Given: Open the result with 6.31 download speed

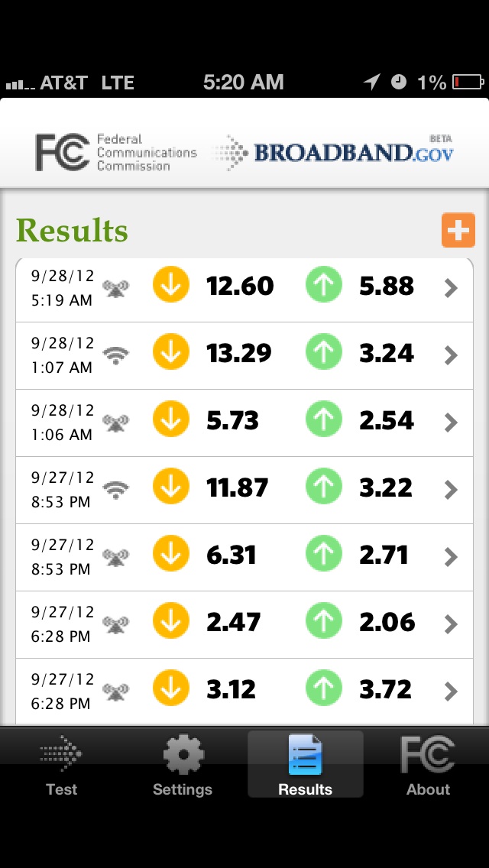Looking at the screenshot, I should coord(244,557).
